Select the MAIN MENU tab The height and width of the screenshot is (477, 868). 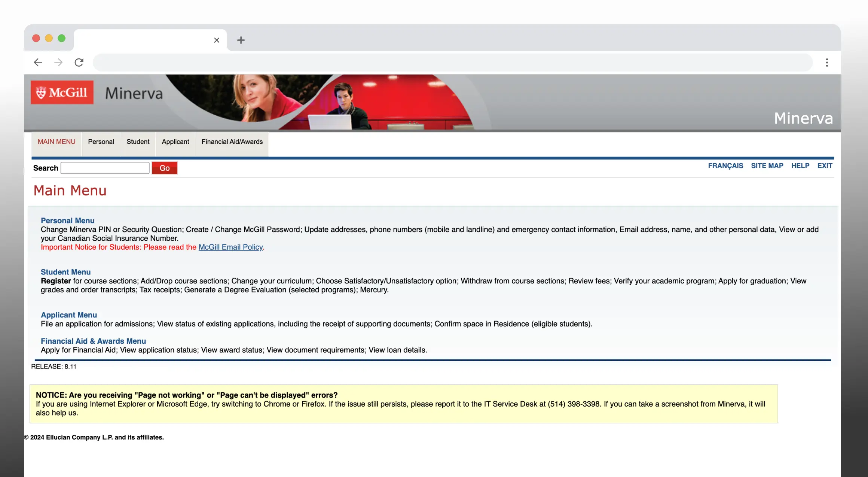coord(56,142)
